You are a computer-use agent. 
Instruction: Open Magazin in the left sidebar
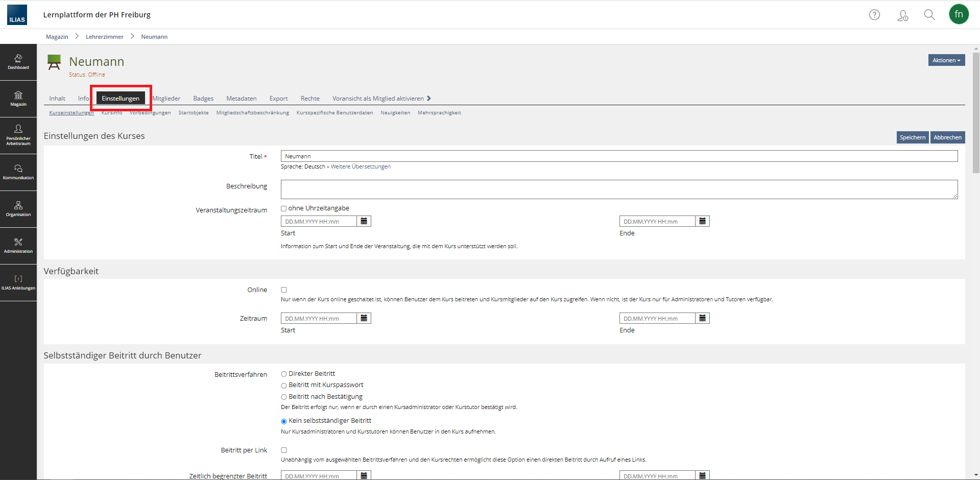point(18,99)
